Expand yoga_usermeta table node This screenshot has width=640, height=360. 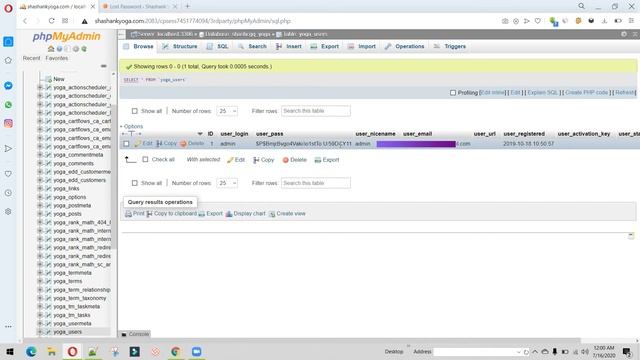point(40,323)
